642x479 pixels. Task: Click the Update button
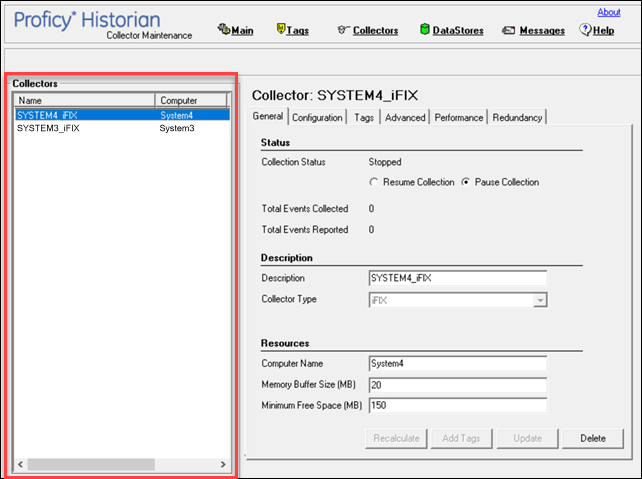(528, 438)
